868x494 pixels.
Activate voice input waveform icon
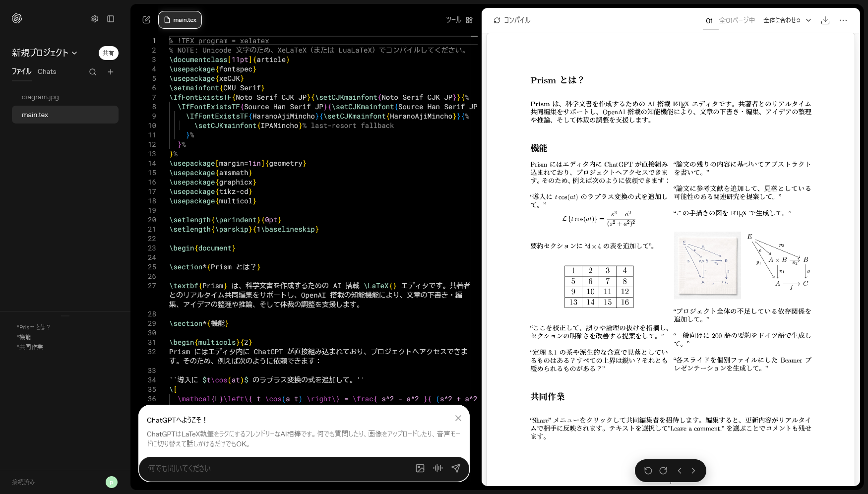tap(438, 468)
